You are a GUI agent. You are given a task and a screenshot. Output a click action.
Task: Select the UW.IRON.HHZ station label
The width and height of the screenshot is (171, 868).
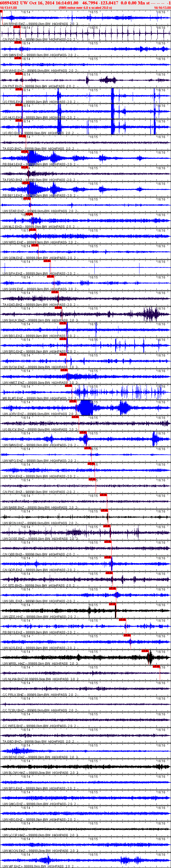pos(14,523)
